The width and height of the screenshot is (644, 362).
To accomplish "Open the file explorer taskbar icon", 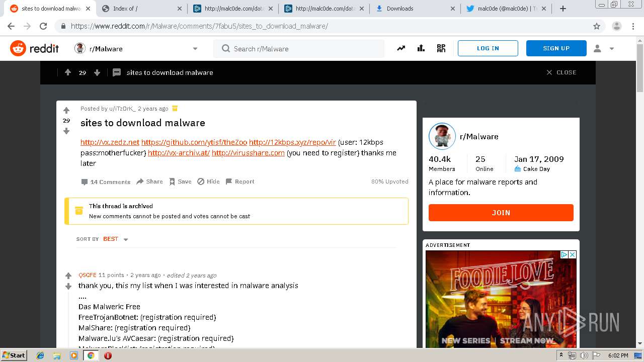I will (x=57, y=355).
